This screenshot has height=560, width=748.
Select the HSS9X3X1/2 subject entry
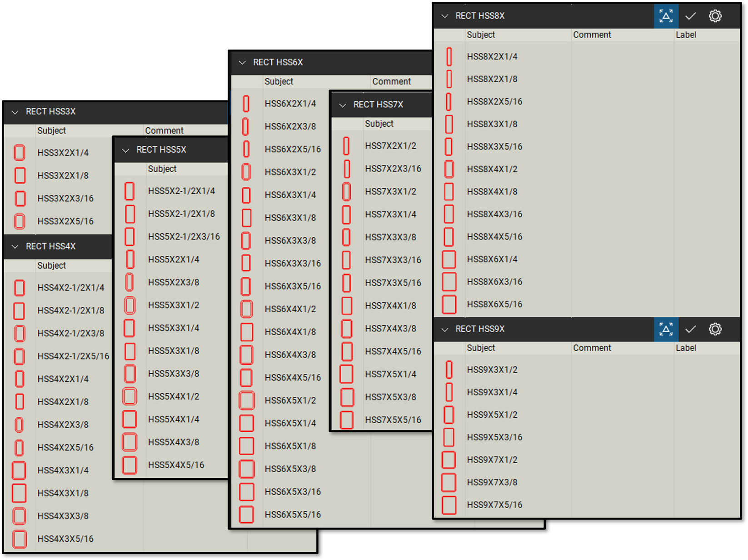(492, 370)
